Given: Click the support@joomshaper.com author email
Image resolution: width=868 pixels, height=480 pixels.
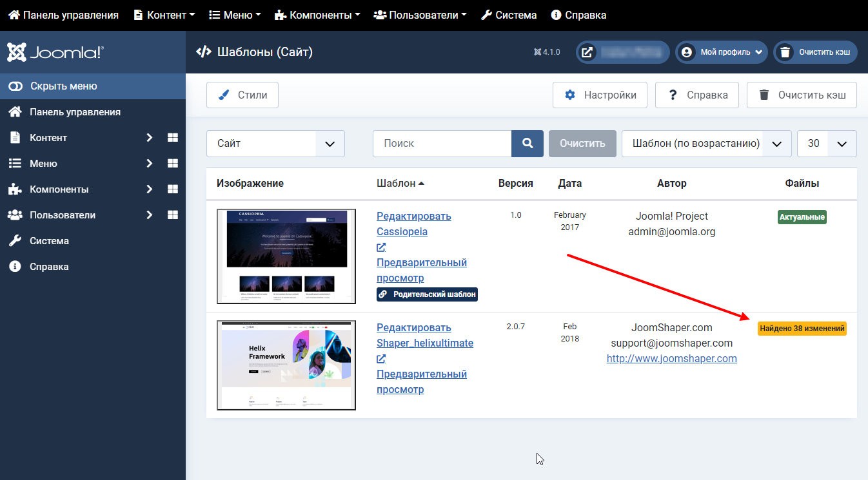Looking at the screenshot, I should click(672, 343).
